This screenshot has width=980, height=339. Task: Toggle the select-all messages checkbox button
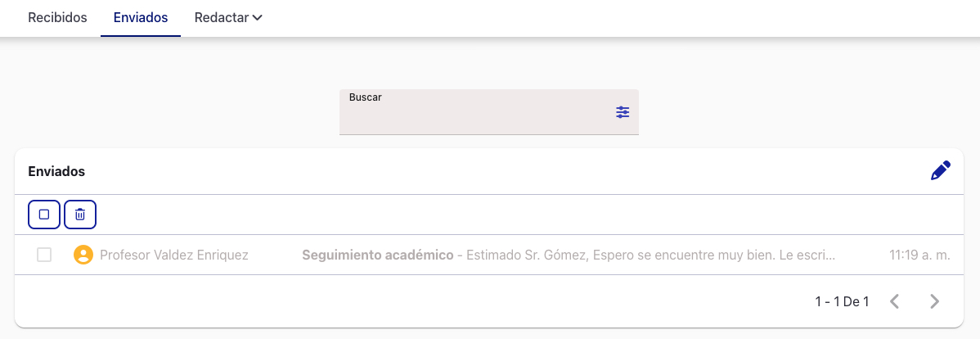point(44,215)
